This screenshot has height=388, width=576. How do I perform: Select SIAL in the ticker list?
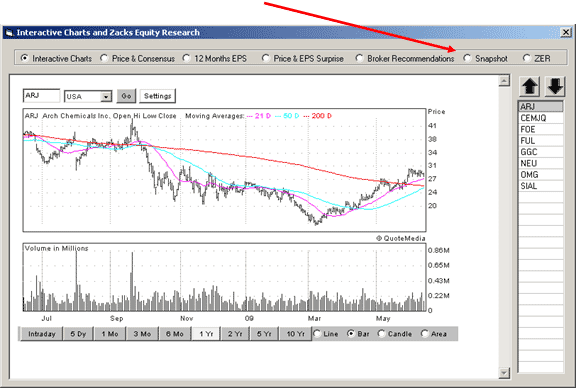coord(540,186)
